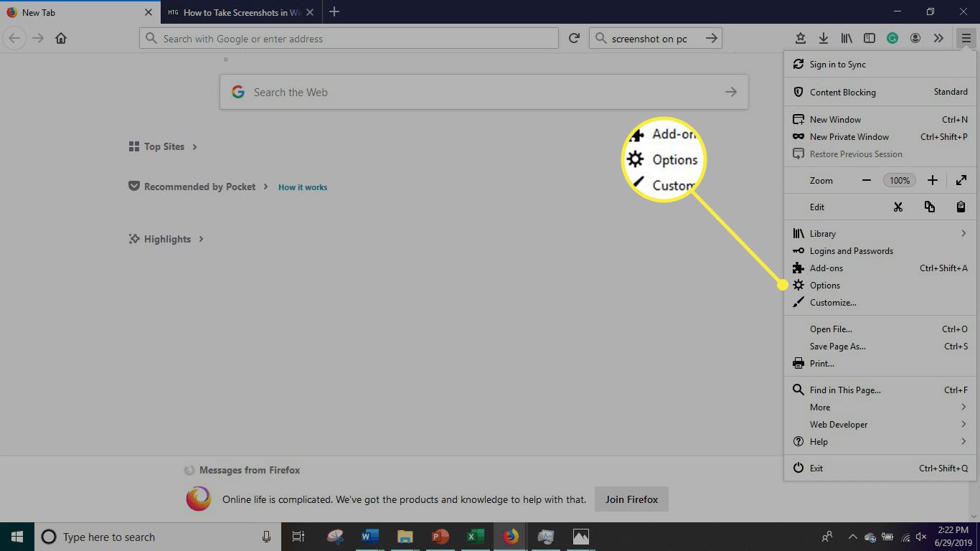
Task: Click Type here to search box
Action: click(x=156, y=537)
